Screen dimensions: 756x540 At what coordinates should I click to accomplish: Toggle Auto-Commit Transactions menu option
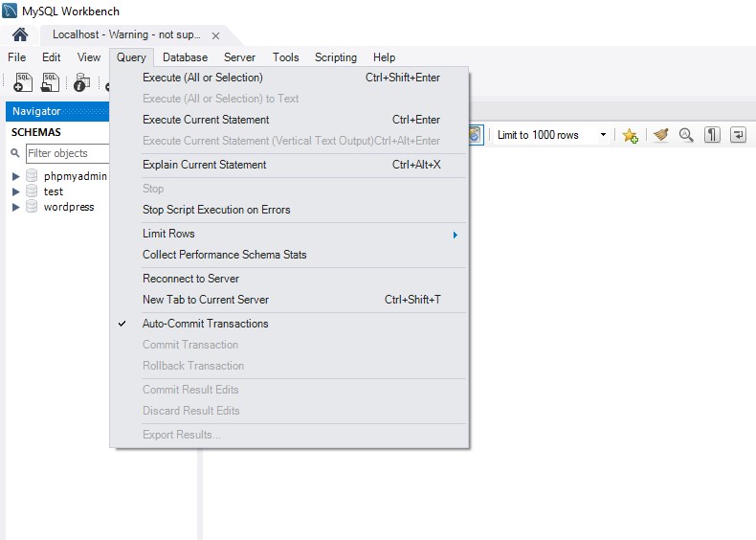pyautogui.click(x=205, y=324)
